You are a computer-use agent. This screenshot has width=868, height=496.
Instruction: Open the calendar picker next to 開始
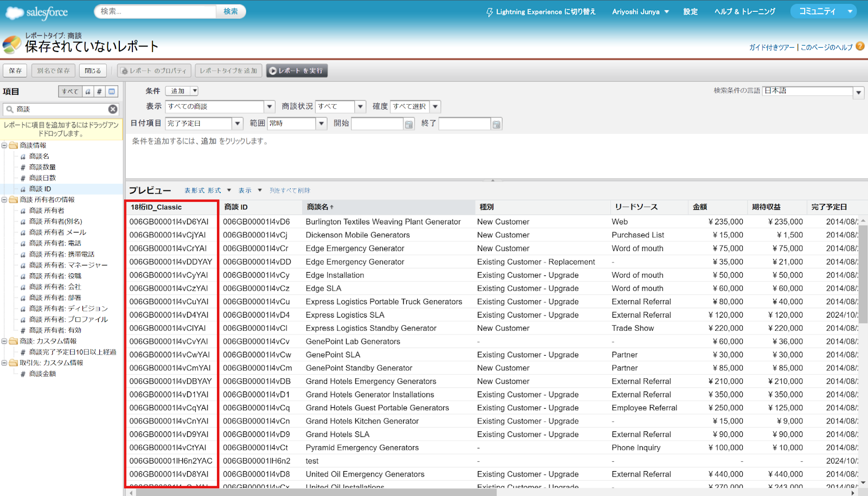(x=409, y=125)
